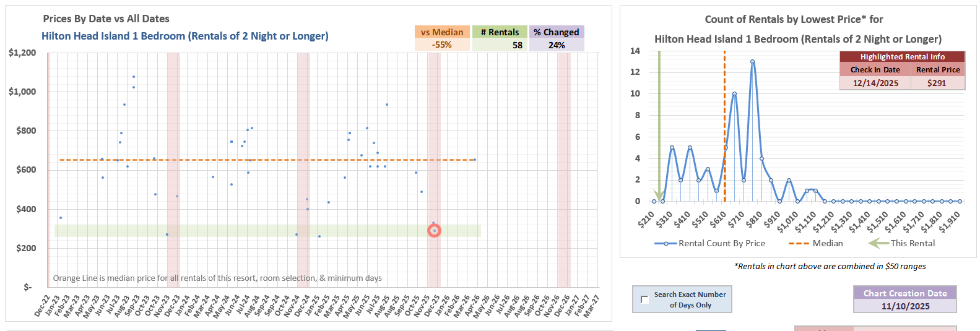The width and height of the screenshot is (980, 331).
Task: Select the % Changed header cell
Action: tap(556, 32)
